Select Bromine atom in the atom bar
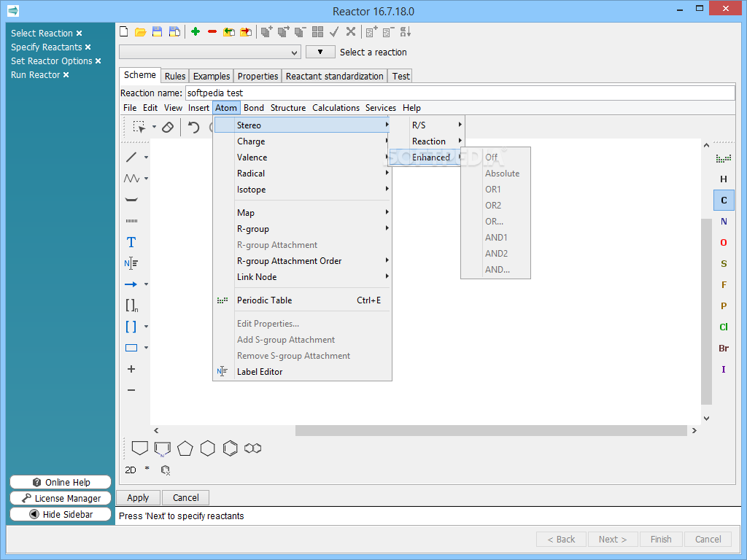This screenshot has width=747, height=560. tap(724, 348)
